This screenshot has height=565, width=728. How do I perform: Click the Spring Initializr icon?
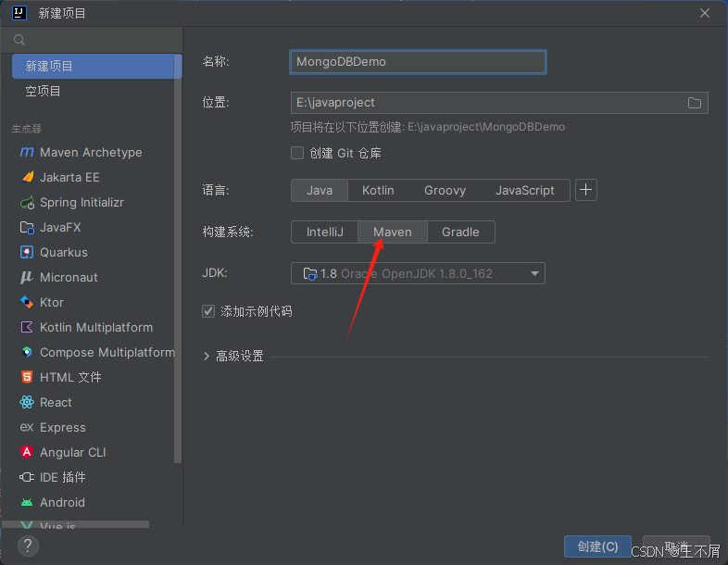point(27,203)
